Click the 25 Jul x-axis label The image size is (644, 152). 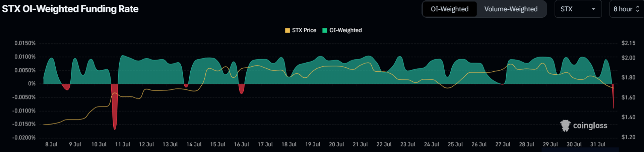pyautogui.click(x=455, y=144)
